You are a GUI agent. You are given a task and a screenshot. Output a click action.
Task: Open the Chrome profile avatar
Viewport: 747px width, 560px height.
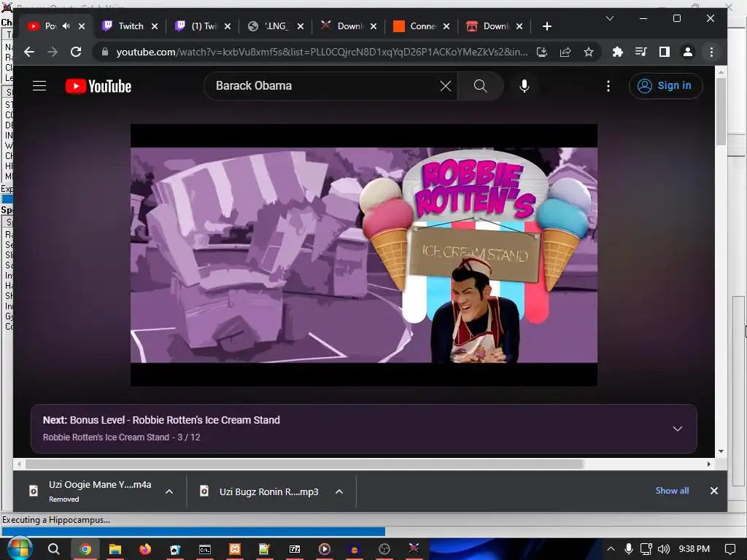687,52
